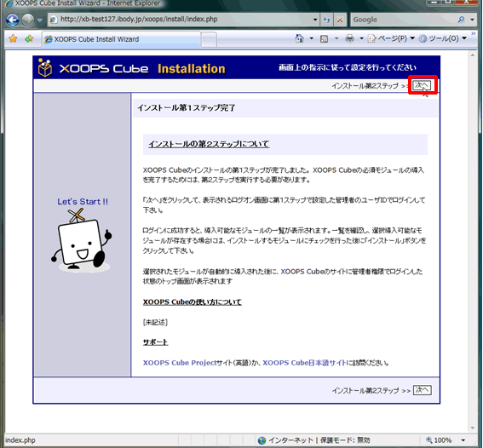Click the Home page icon
483x448 pixels.
pyautogui.click(x=299, y=38)
